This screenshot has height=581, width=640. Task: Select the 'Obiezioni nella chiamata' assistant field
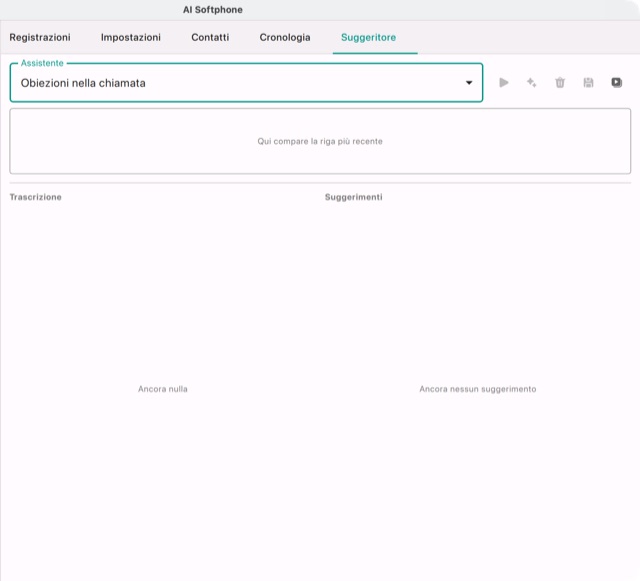[246, 83]
